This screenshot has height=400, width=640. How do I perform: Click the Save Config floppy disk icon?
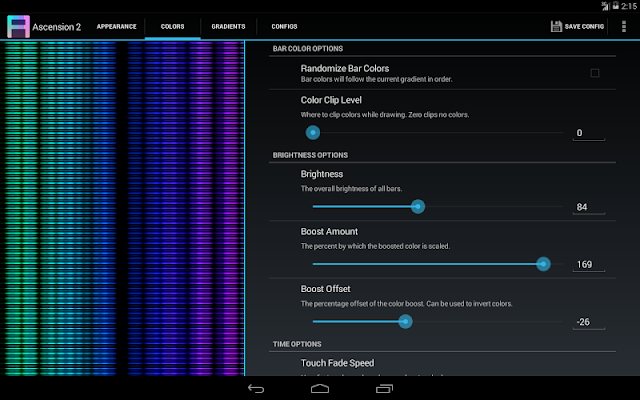[556, 26]
